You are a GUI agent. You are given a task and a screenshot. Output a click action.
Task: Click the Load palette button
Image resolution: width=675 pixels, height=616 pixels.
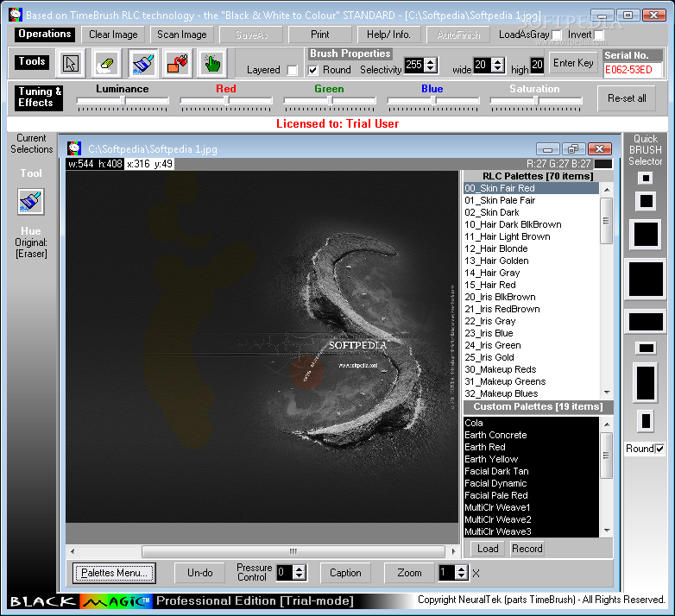coord(488,549)
